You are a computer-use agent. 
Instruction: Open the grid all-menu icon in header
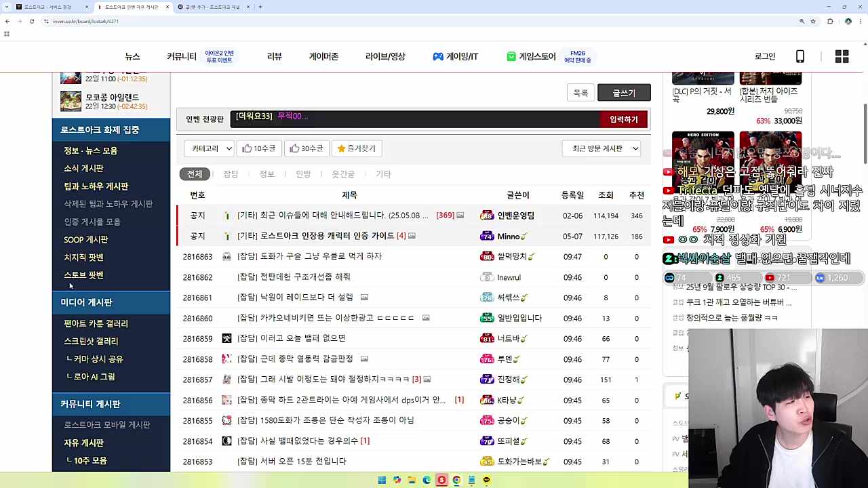pos(842,57)
